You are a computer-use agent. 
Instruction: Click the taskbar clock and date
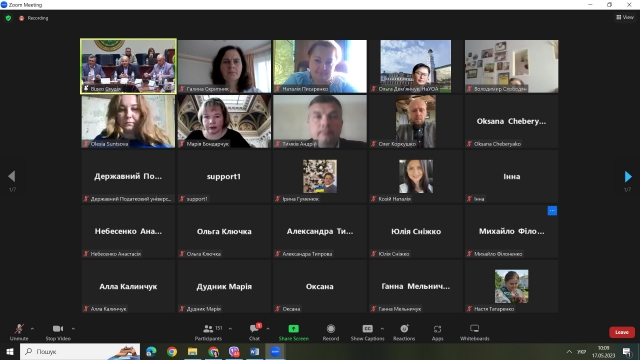point(603,351)
